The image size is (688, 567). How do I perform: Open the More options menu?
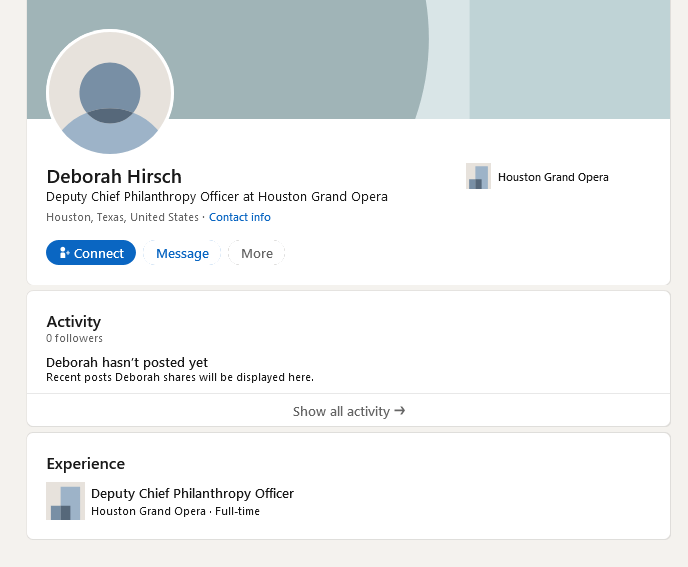pyautogui.click(x=257, y=253)
